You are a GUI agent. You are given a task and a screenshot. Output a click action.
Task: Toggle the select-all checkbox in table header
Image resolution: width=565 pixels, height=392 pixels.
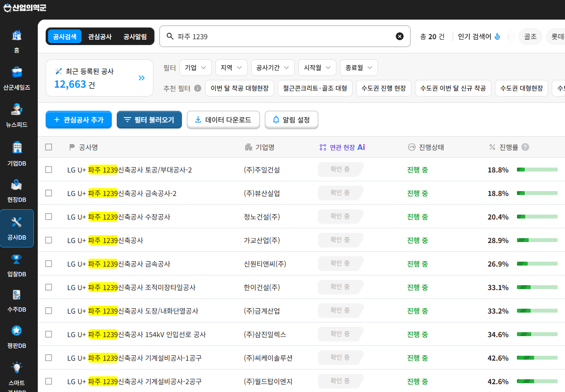tap(49, 147)
